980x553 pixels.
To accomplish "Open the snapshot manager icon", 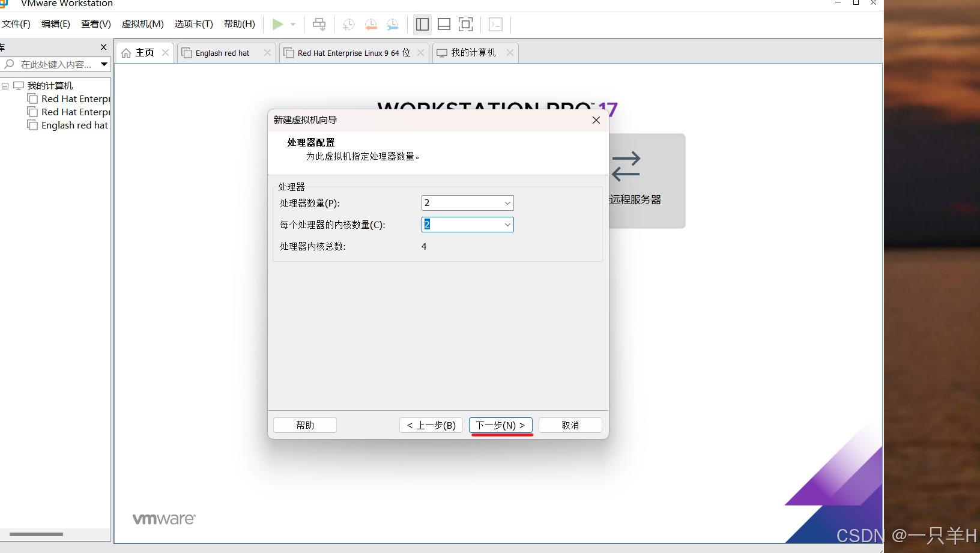I will tap(393, 25).
